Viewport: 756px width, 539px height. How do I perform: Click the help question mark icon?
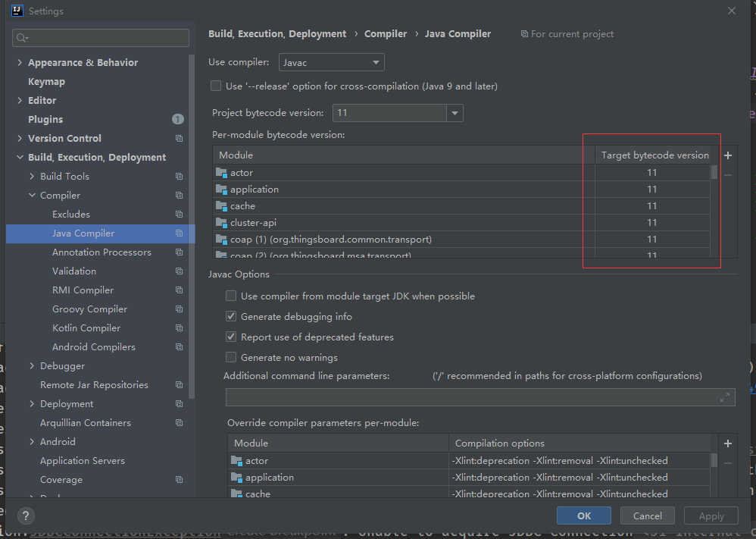click(26, 515)
